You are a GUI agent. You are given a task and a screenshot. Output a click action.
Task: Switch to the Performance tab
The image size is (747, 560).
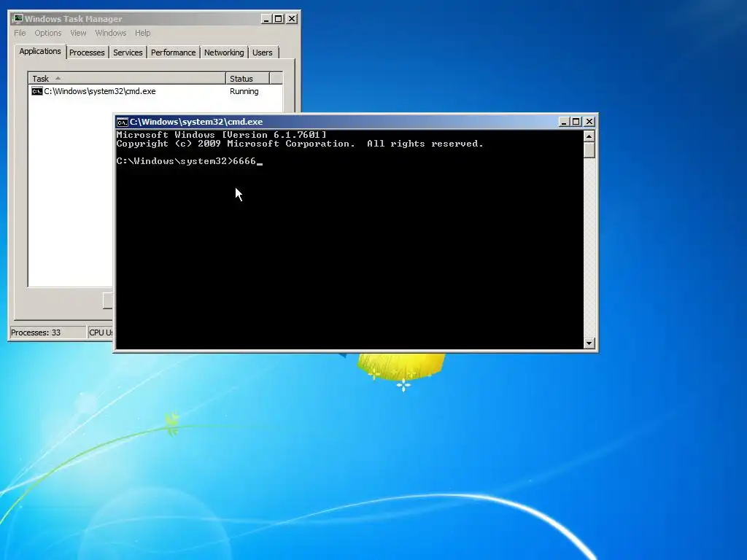coord(174,52)
